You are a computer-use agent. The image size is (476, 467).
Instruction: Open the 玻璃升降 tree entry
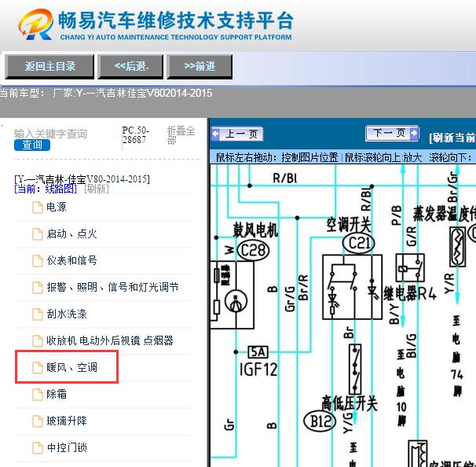pyautogui.click(x=67, y=421)
